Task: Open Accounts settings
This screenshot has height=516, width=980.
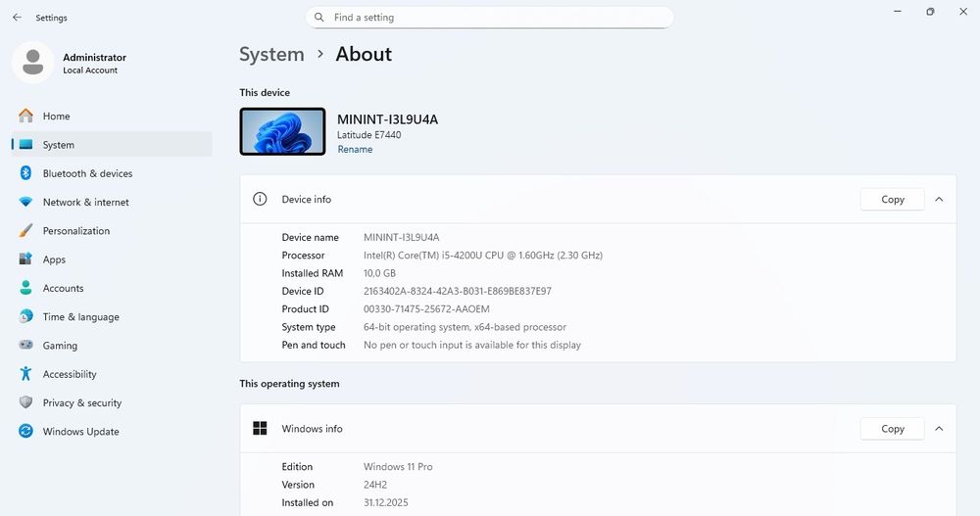Action: [112, 288]
